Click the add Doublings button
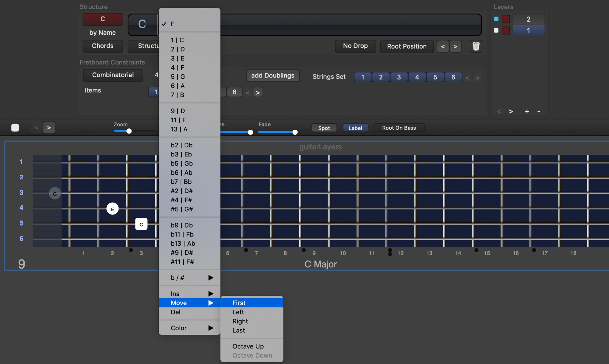 (x=273, y=75)
